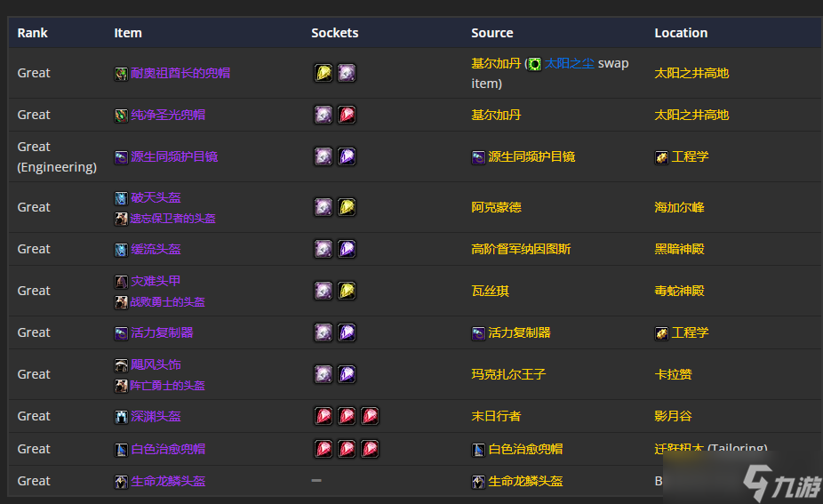Click the third red socket in 深渊头盔 row

[x=370, y=416]
